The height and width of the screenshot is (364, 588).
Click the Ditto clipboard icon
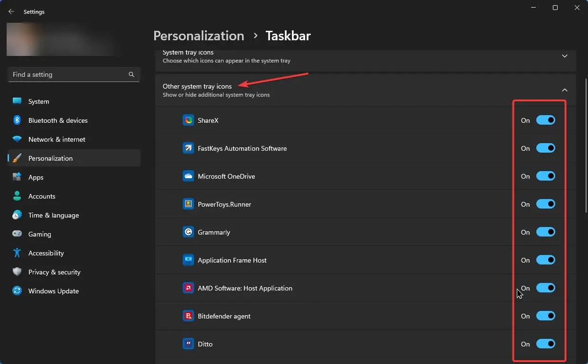[x=188, y=344]
